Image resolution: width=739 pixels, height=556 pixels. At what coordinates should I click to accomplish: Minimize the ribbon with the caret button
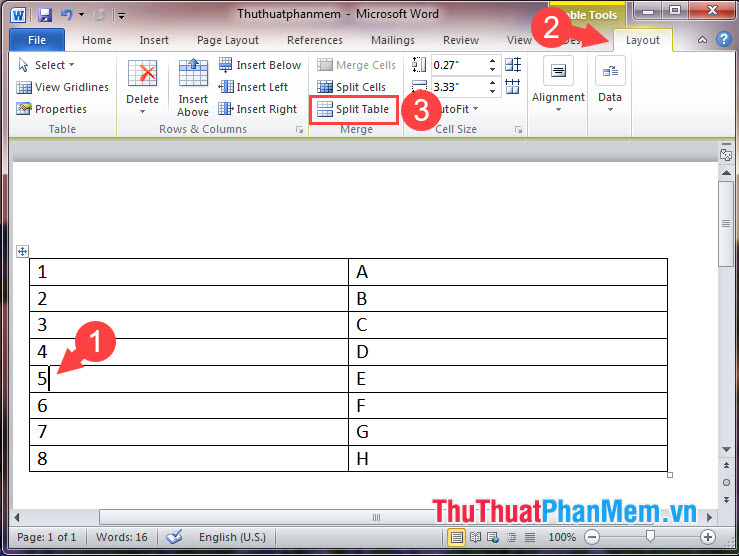click(702, 40)
